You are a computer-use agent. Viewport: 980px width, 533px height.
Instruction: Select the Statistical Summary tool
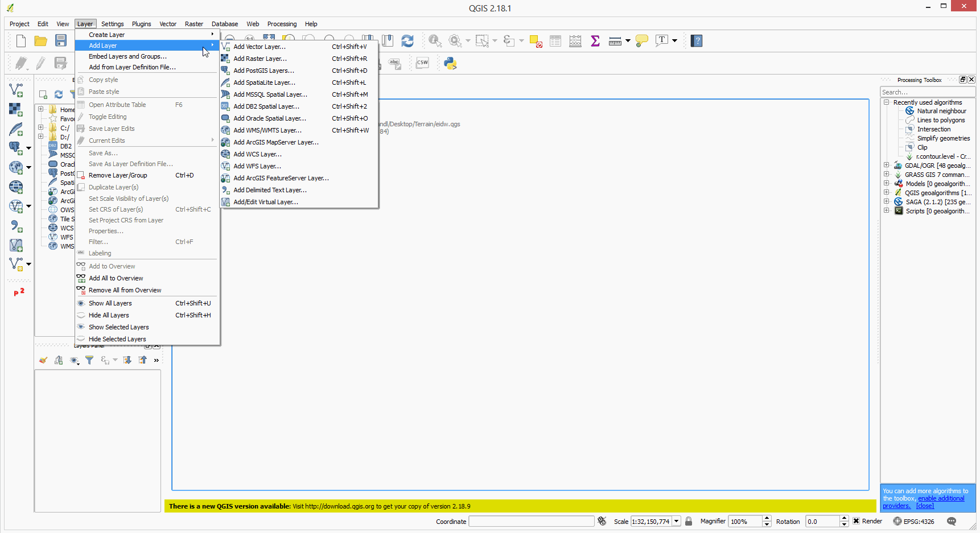pyautogui.click(x=595, y=40)
